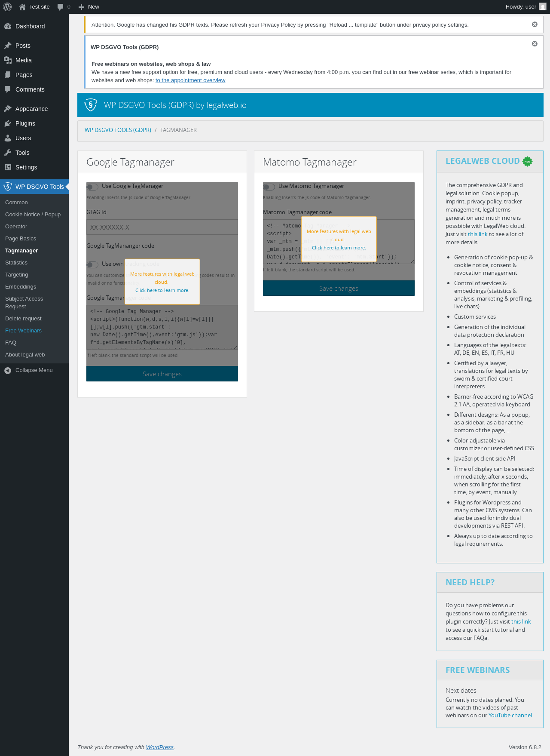This screenshot has height=756, width=550.
Task: Open this link in Legalweb Cloud panel
Action: (x=477, y=234)
